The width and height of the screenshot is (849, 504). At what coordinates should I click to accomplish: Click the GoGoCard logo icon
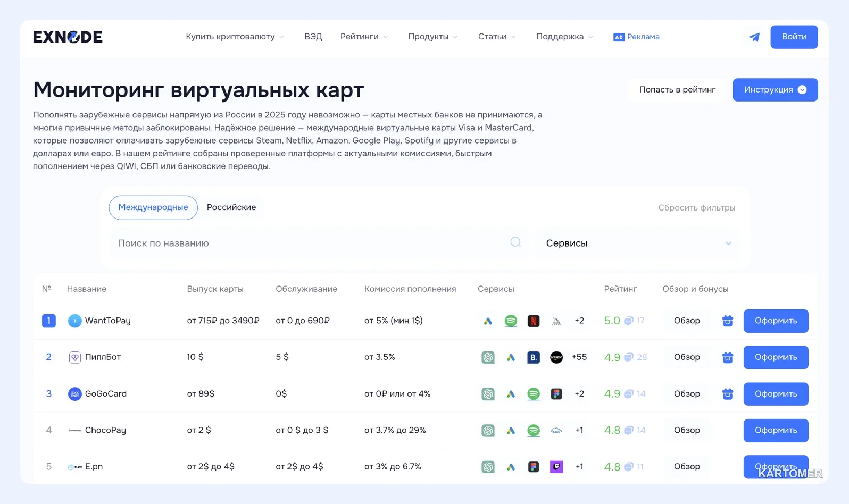pyautogui.click(x=75, y=394)
